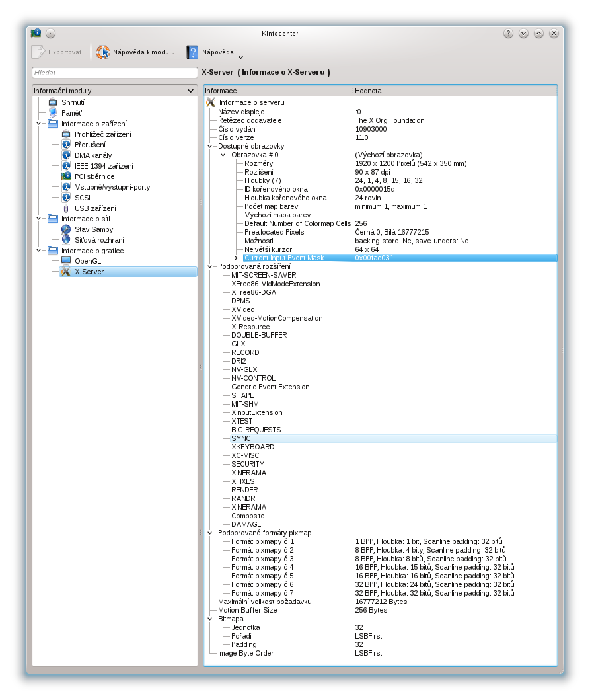Click the USB zařízení icon

click(66, 208)
